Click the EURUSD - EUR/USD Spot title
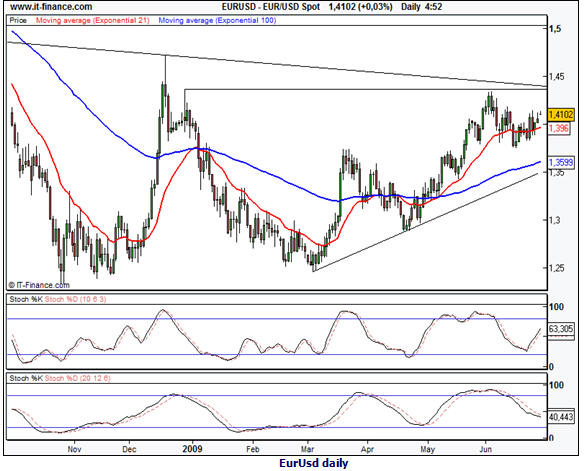This screenshot has height=471, width=584. click(x=271, y=7)
